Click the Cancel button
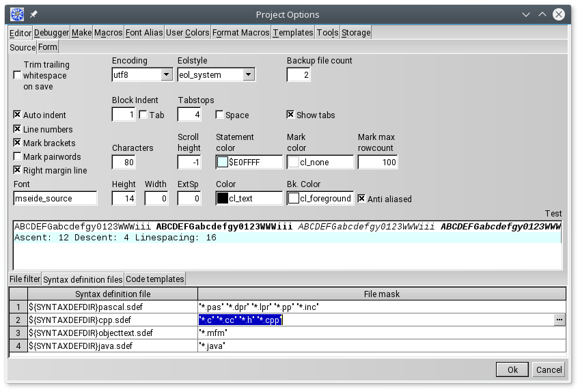The width and height of the screenshot is (580, 392). (x=549, y=369)
